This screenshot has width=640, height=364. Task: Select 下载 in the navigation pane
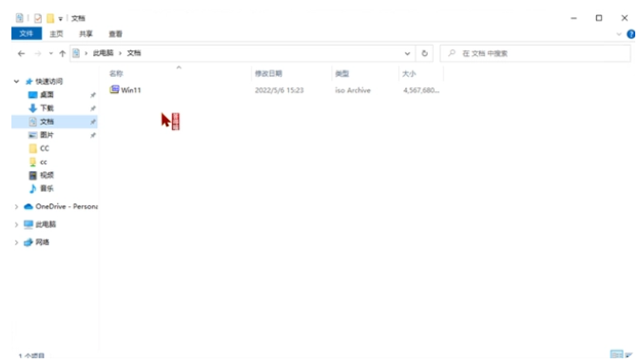[47, 108]
